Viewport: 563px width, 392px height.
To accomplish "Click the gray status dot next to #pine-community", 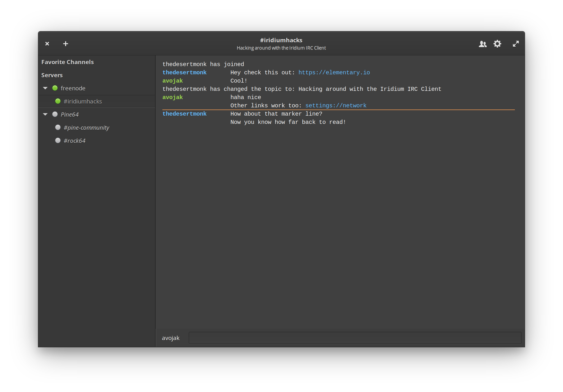I will tap(58, 128).
